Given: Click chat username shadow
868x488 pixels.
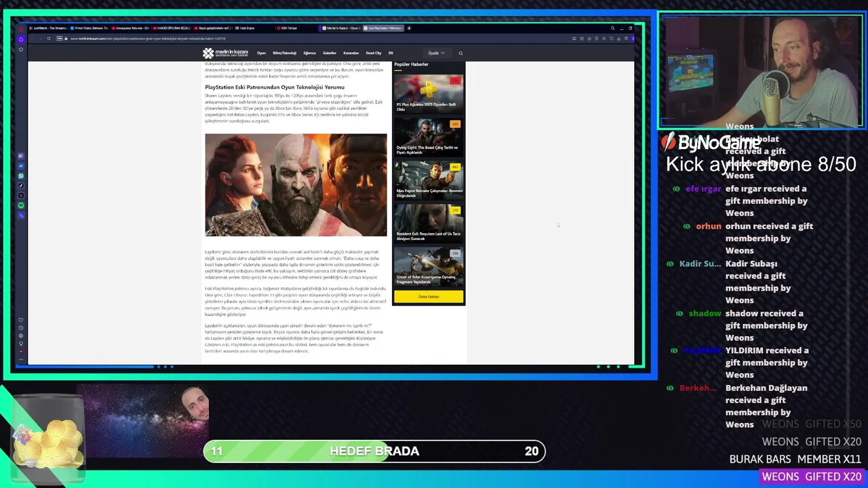Looking at the screenshot, I should [x=705, y=314].
